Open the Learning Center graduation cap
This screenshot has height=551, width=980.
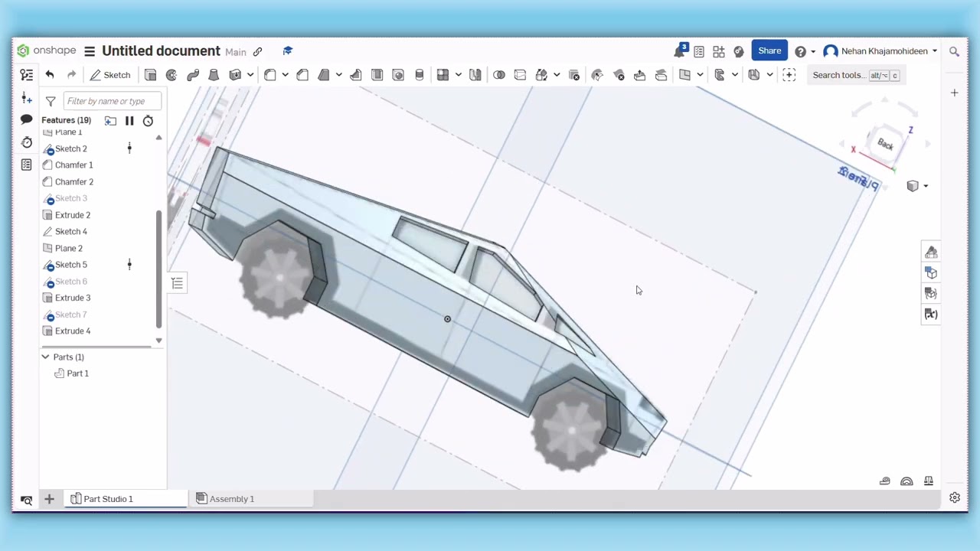point(287,51)
